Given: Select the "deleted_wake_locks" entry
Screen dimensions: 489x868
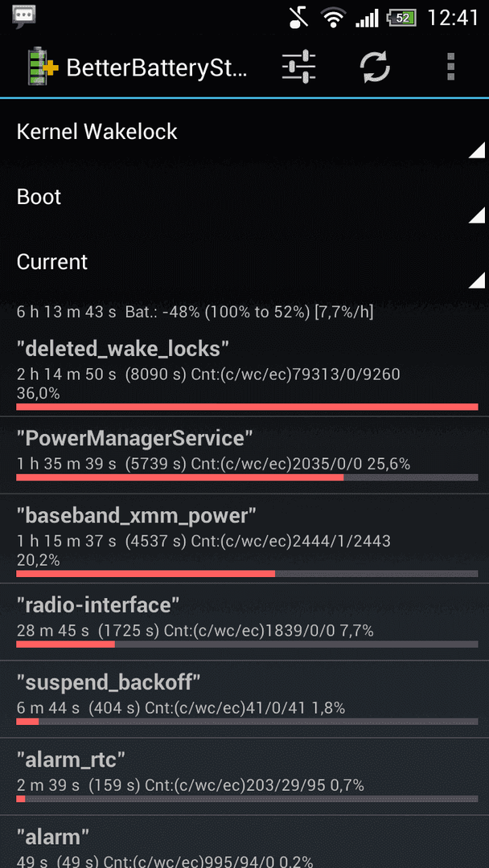Looking at the screenshot, I should (x=244, y=374).
